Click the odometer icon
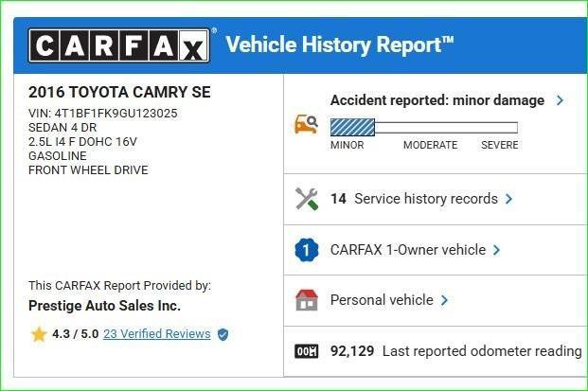Viewport: 588px width, 391px height. (x=307, y=351)
